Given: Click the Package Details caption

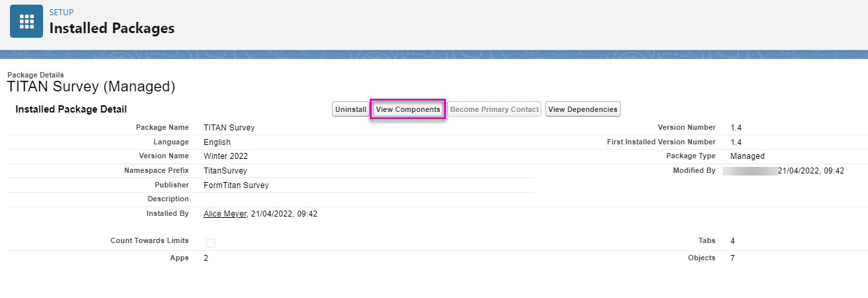Looking at the screenshot, I should [36, 75].
